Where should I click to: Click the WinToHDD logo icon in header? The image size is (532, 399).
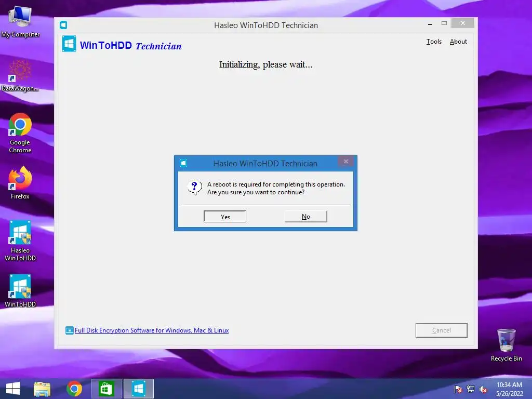point(69,44)
